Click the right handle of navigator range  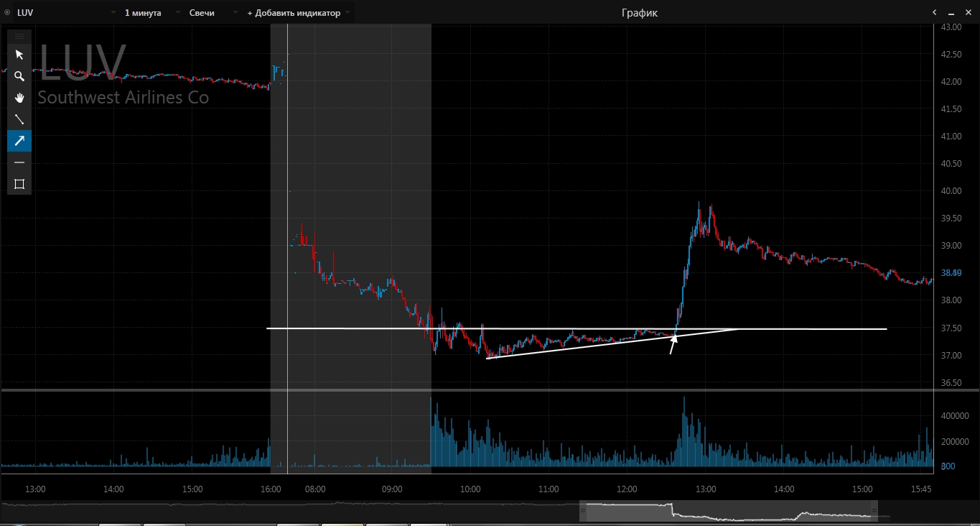point(874,512)
